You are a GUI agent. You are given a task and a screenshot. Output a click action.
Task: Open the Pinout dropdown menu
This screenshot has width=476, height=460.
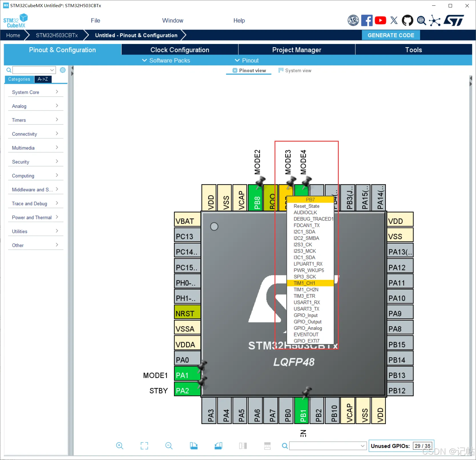click(x=247, y=61)
